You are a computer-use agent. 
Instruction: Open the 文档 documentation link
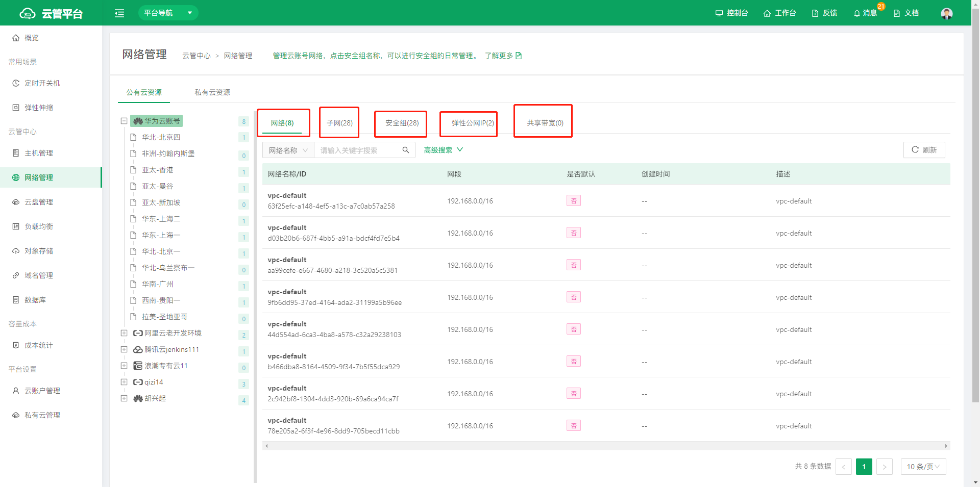[906, 13]
